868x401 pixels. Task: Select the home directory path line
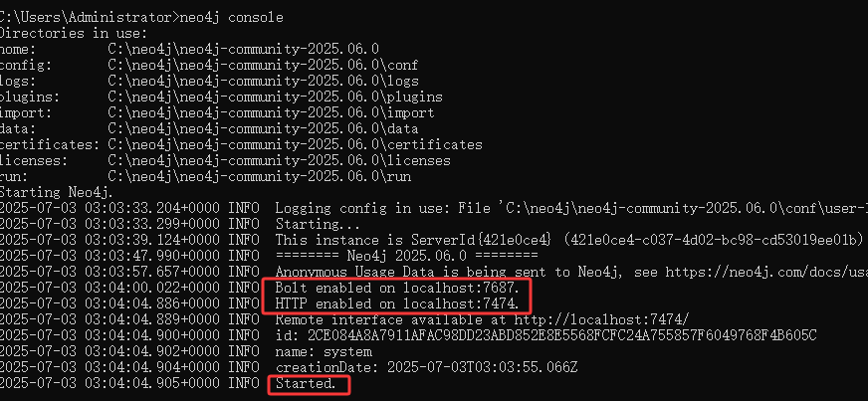(243, 49)
